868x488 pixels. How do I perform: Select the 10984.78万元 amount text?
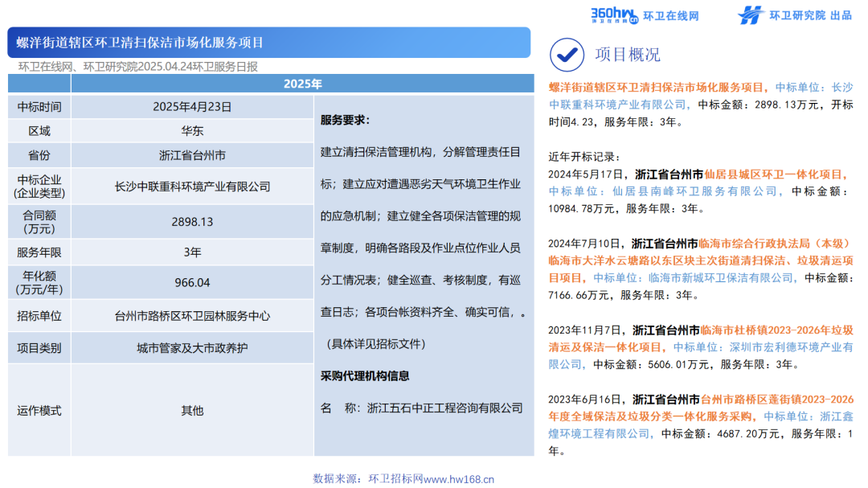tap(581, 209)
